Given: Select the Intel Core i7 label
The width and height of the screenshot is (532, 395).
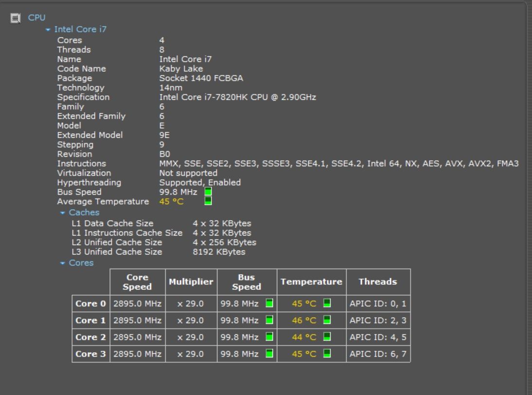Looking at the screenshot, I should click(80, 30).
